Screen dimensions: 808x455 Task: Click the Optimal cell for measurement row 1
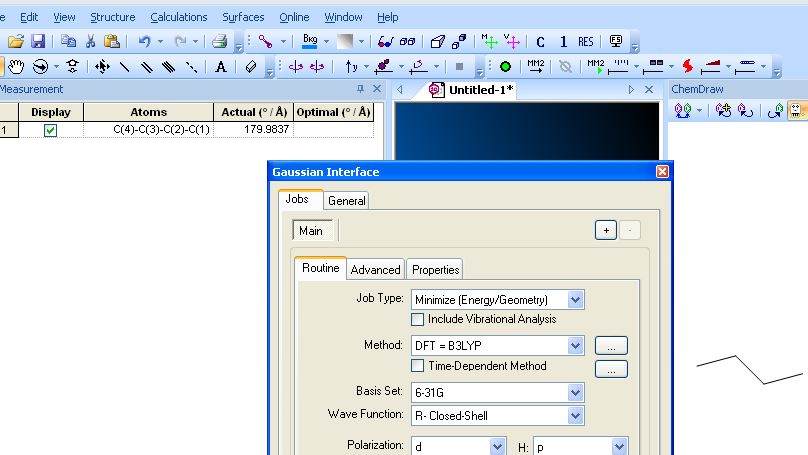pyautogui.click(x=333, y=129)
